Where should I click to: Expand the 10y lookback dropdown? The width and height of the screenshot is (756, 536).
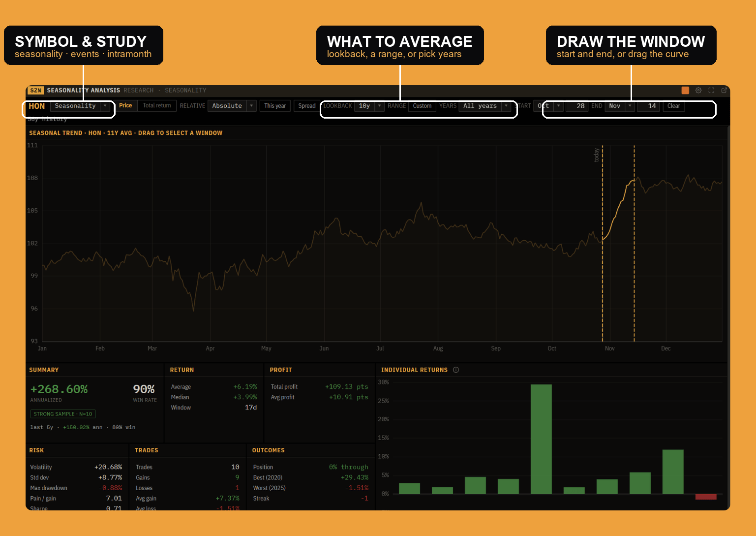pos(369,106)
